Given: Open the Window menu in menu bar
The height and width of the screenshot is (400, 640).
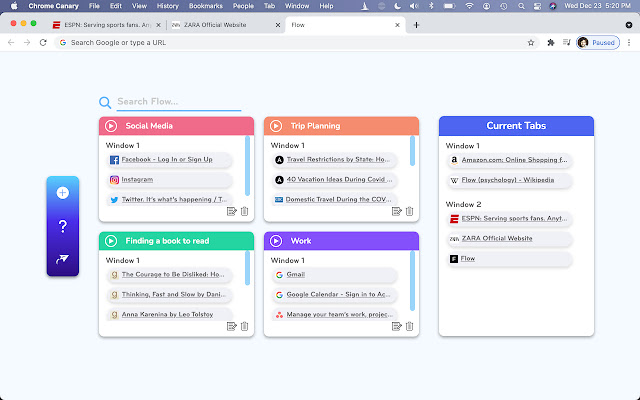Looking at the screenshot, I should pyautogui.click(x=297, y=6).
